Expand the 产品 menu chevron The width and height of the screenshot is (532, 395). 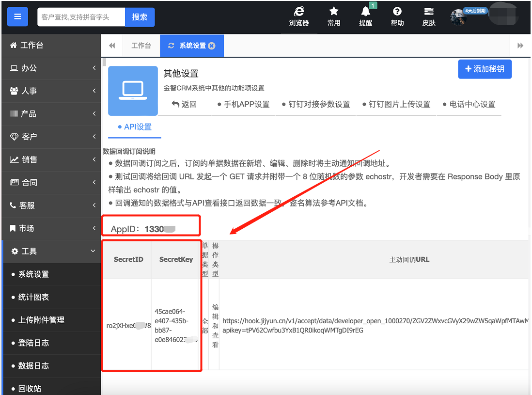coord(94,113)
